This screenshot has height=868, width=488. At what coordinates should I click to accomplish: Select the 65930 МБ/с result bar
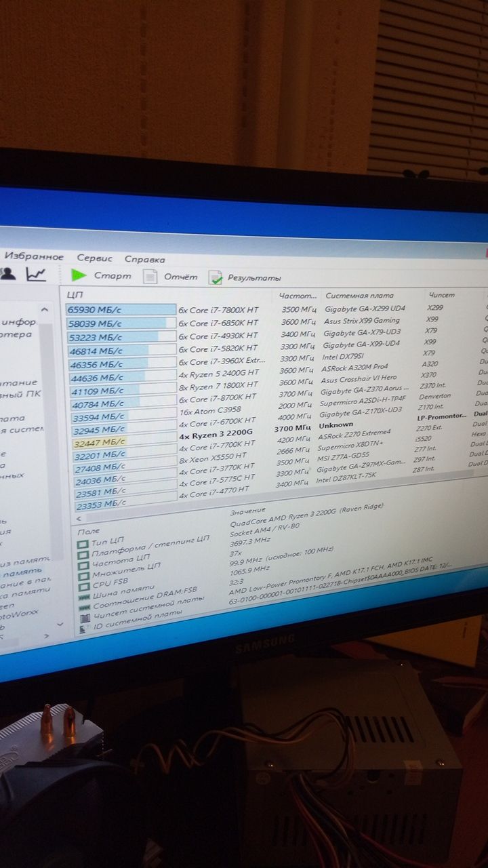pos(121,310)
